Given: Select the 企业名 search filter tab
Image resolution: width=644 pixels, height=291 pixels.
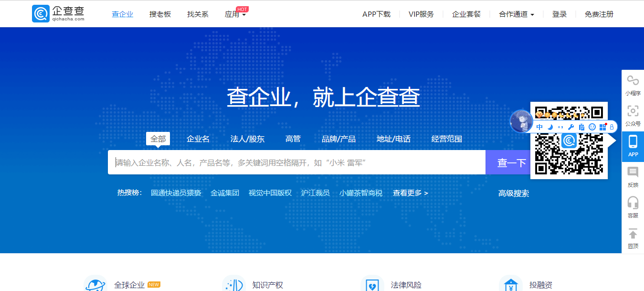Looking at the screenshot, I should coord(198,139).
